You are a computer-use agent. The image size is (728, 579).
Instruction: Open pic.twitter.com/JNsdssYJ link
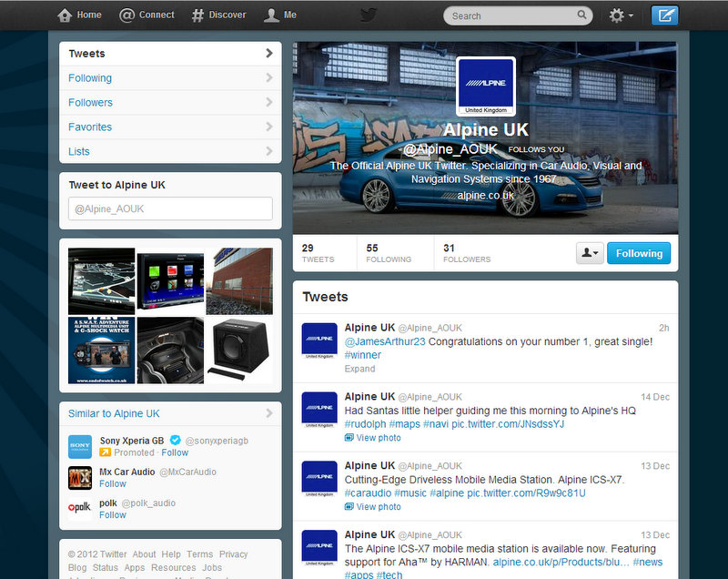click(x=508, y=424)
